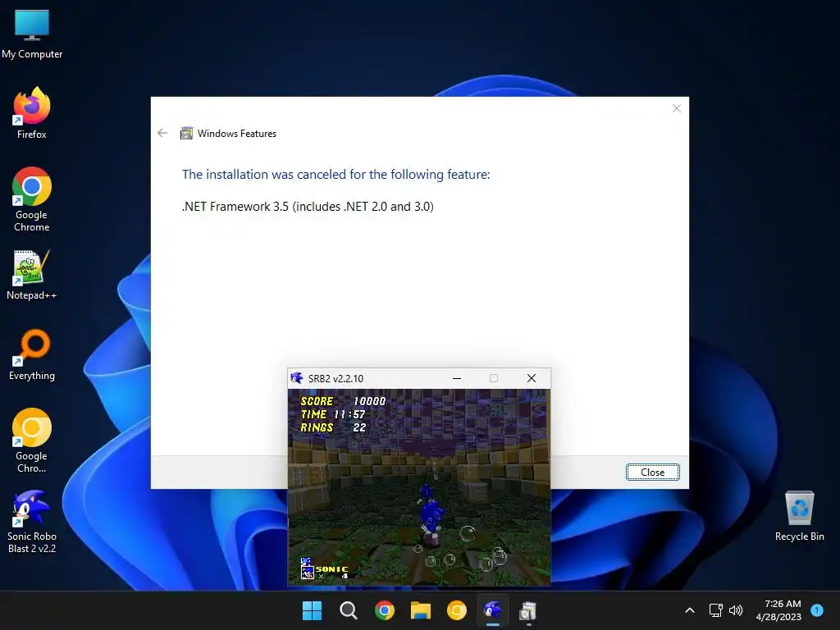Viewport: 840px width, 630px height.
Task: Open network status tray icon
Action: pos(715,610)
